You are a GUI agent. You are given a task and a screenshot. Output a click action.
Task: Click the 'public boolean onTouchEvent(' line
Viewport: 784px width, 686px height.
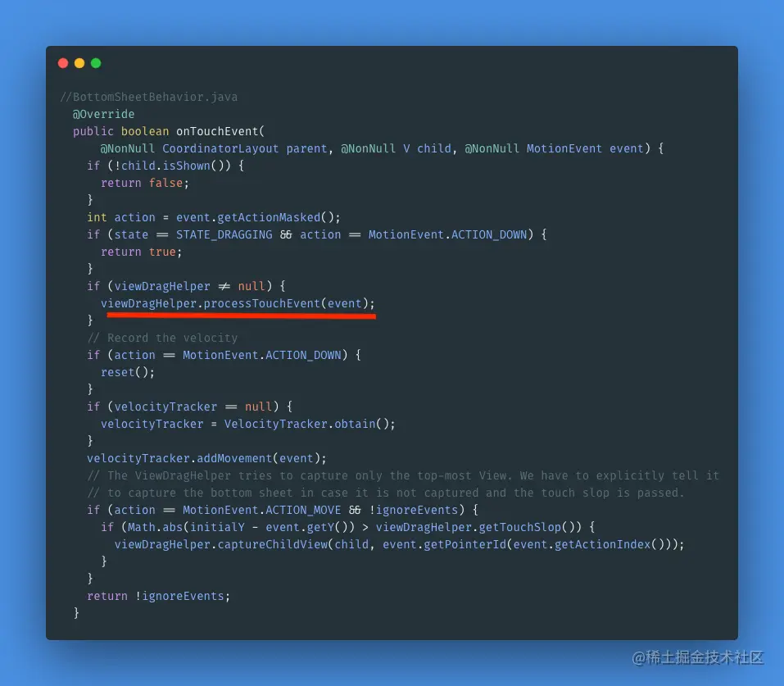point(169,131)
